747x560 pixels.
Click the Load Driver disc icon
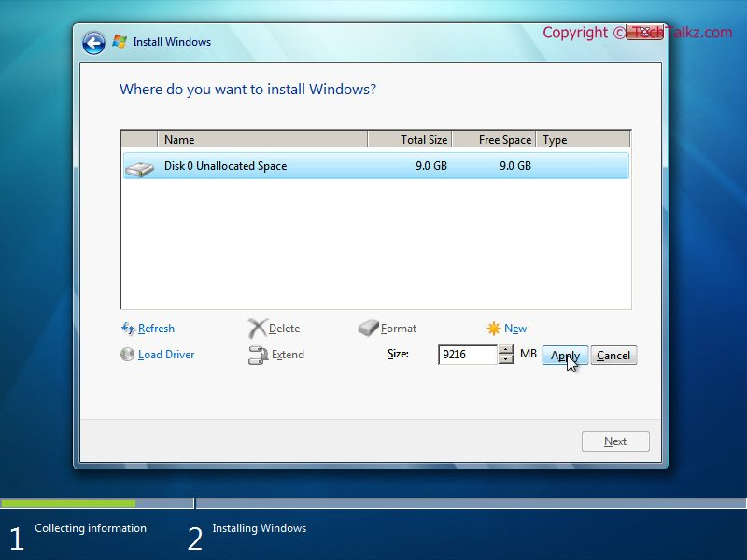[127, 355]
